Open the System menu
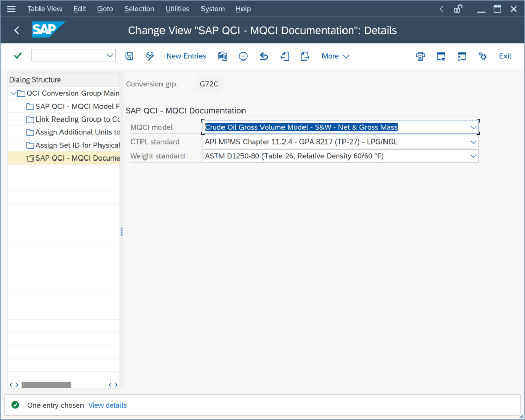Screen dimensions: 525x420 coord(213,9)
